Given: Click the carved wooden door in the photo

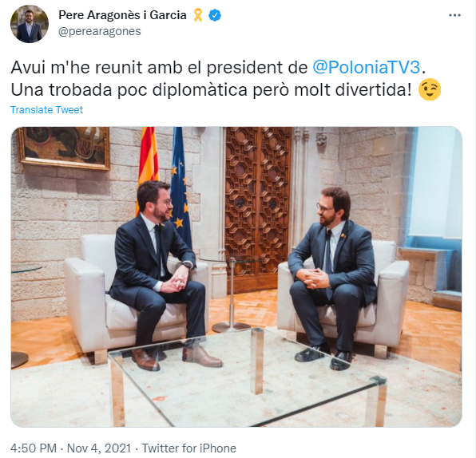Looking at the screenshot, I should (x=258, y=209).
